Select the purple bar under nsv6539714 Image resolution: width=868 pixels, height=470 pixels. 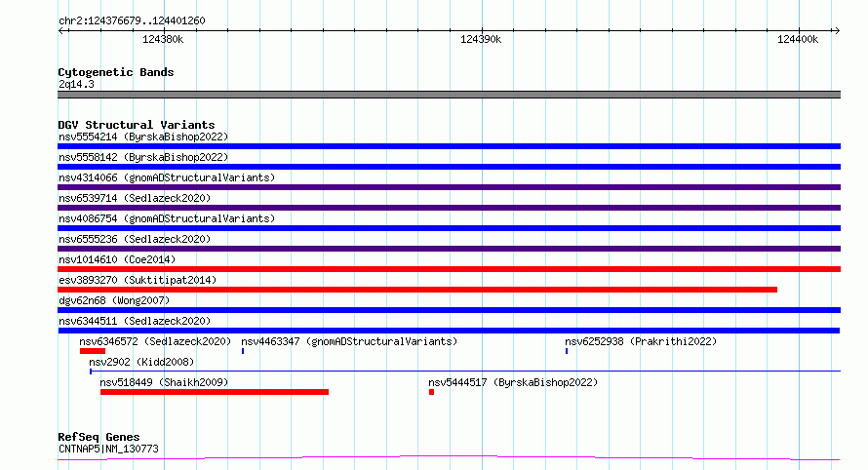449,208
